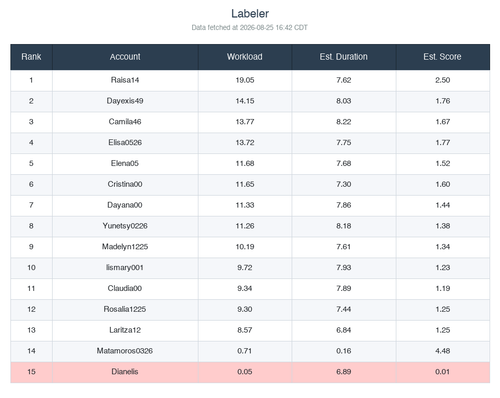Click workload value 19.05
The image size is (500, 398).
tap(245, 80)
